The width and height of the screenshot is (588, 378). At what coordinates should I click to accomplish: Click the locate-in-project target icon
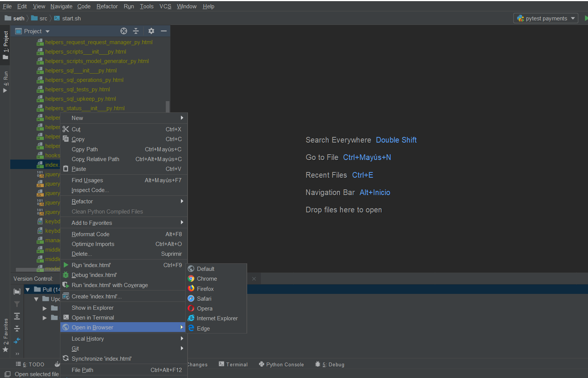[124, 31]
